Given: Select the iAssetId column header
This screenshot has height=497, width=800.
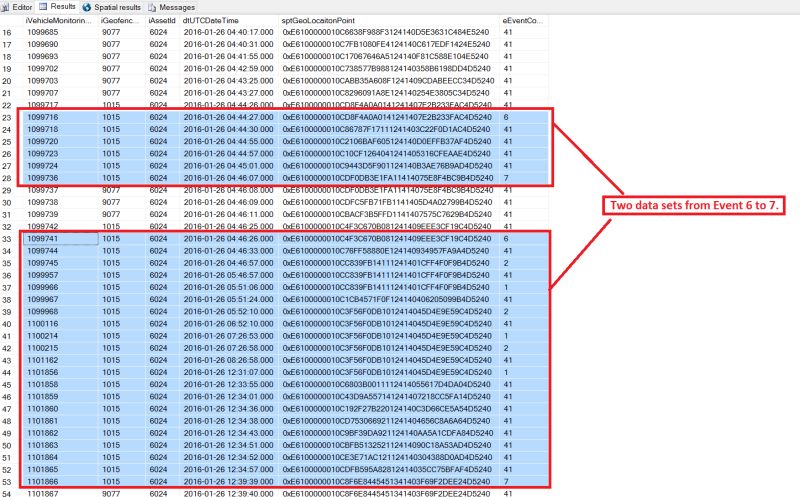Looking at the screenshot, I should click(162, 20).
